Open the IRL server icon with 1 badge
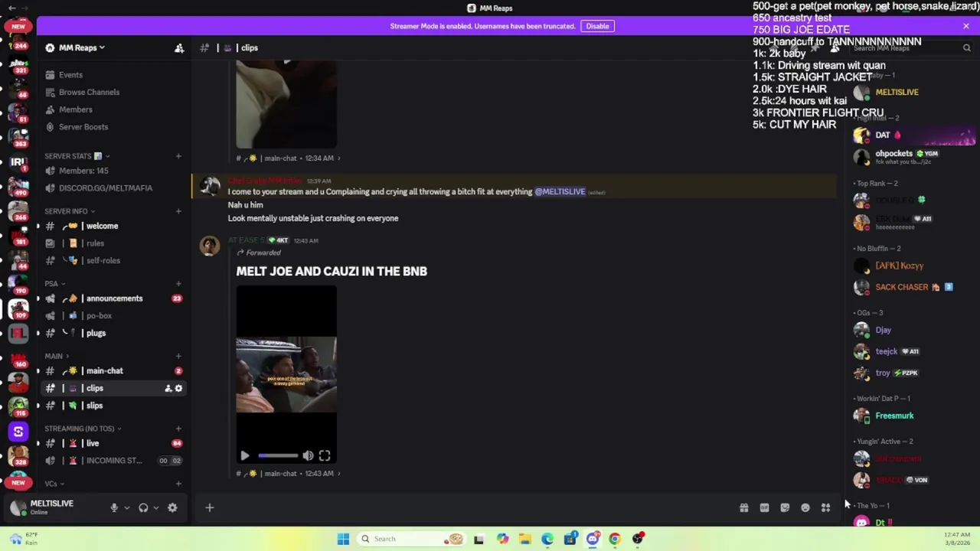The height and width of the screenshot is (551, 980). pyautogui.click(x=18, y=162)
